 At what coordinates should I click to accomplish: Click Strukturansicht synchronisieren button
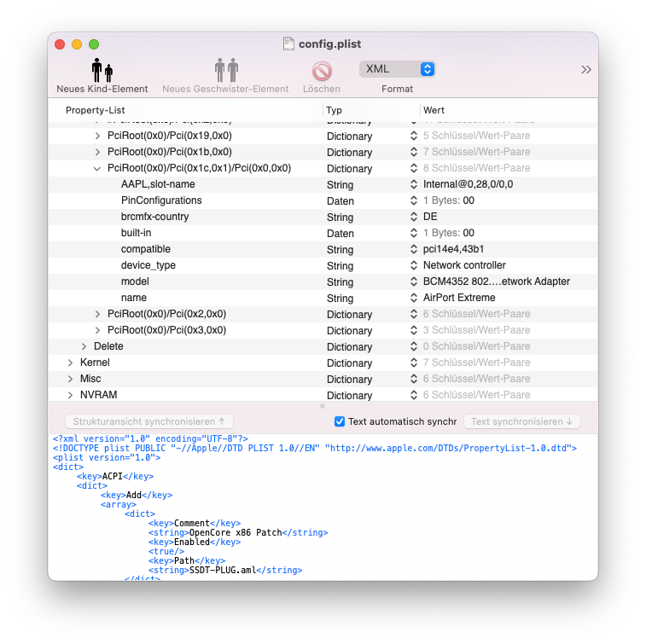149,421
